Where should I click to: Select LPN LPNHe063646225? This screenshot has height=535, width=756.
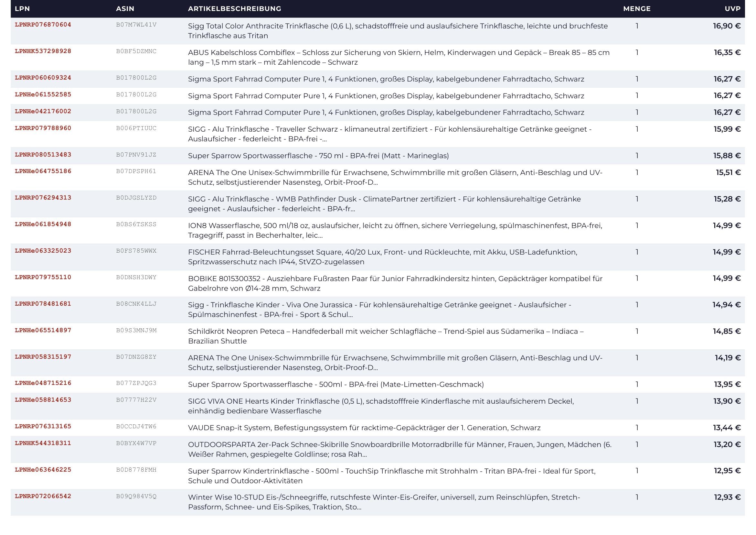[x=43, y=470]
